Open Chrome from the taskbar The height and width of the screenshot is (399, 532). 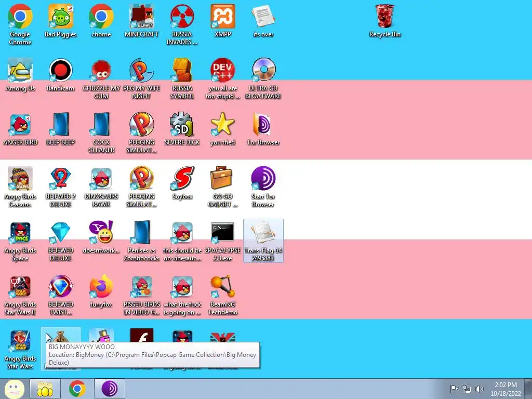tap(77, 389)
